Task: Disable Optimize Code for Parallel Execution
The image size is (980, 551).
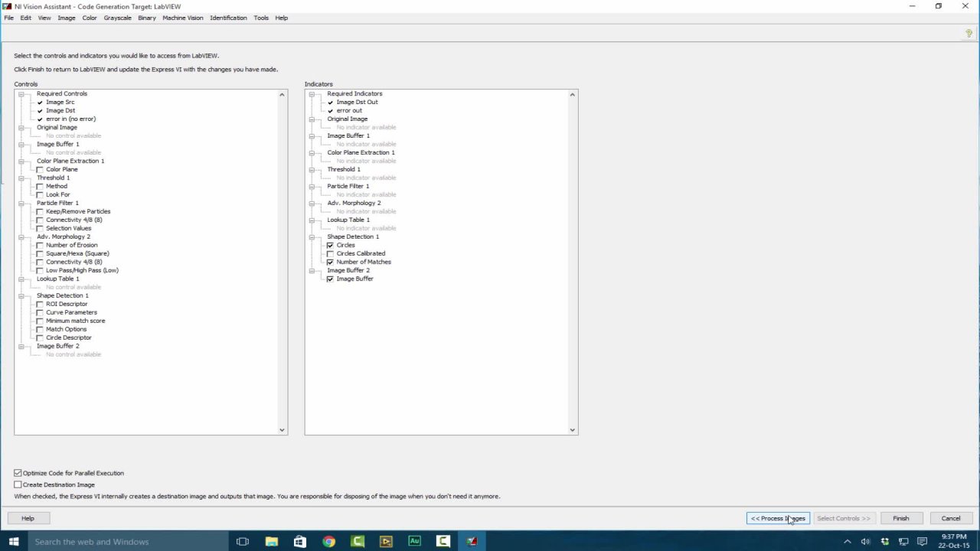Action: pyautogui.click(x=18, y=473)
